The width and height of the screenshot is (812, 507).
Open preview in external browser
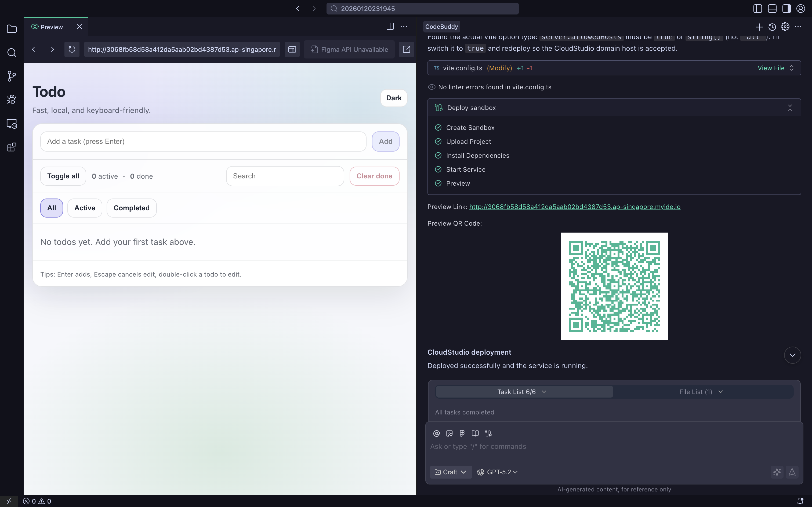point(406,49)
